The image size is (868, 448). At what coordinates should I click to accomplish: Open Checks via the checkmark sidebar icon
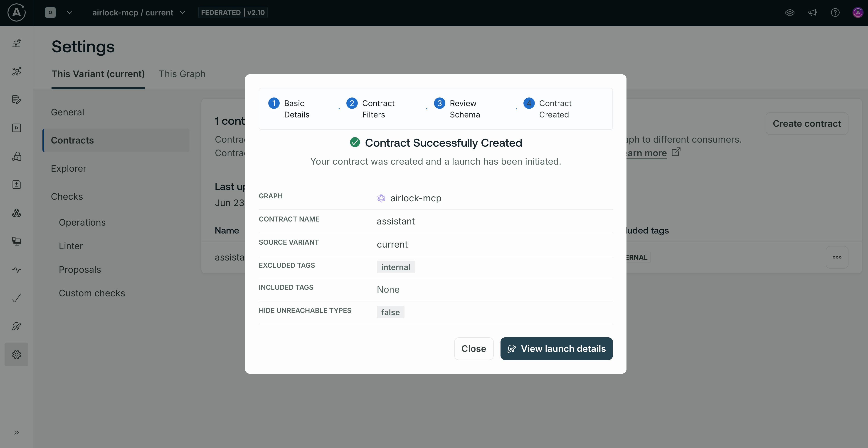(x=17, y=298)
